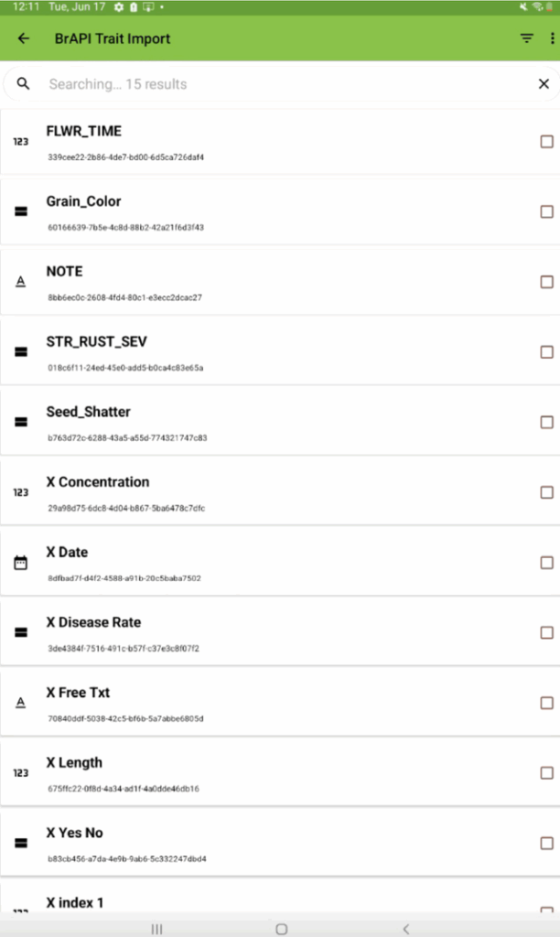Click the text icon beside X Free Txt
The image size is (560, 937).
point(20,703)
